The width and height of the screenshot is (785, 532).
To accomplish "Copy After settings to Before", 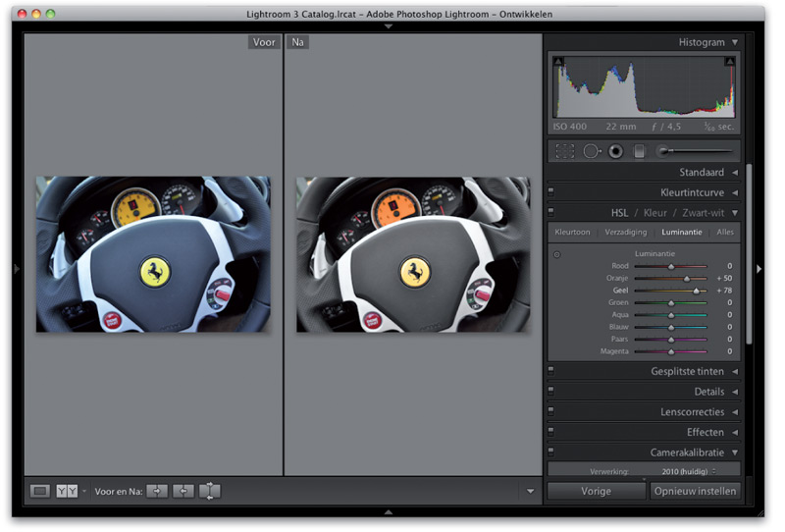I will point(183,491).
